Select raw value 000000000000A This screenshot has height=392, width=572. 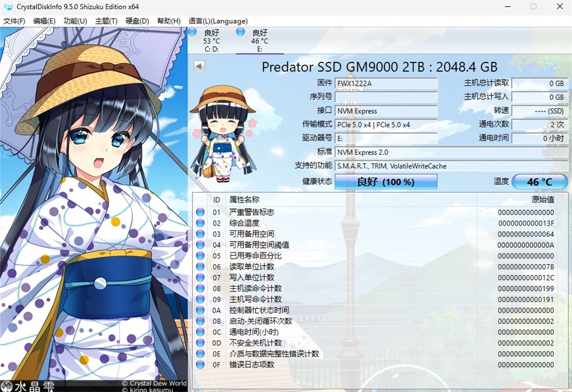(x=526, y=245)
